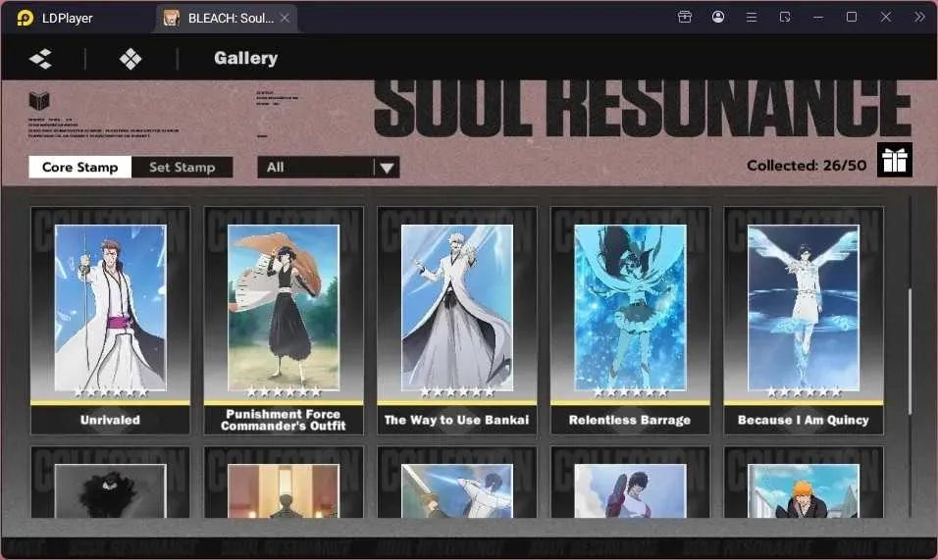
Task: Switch to the Set Stamp toggle
Action: (x=182, y=168)
